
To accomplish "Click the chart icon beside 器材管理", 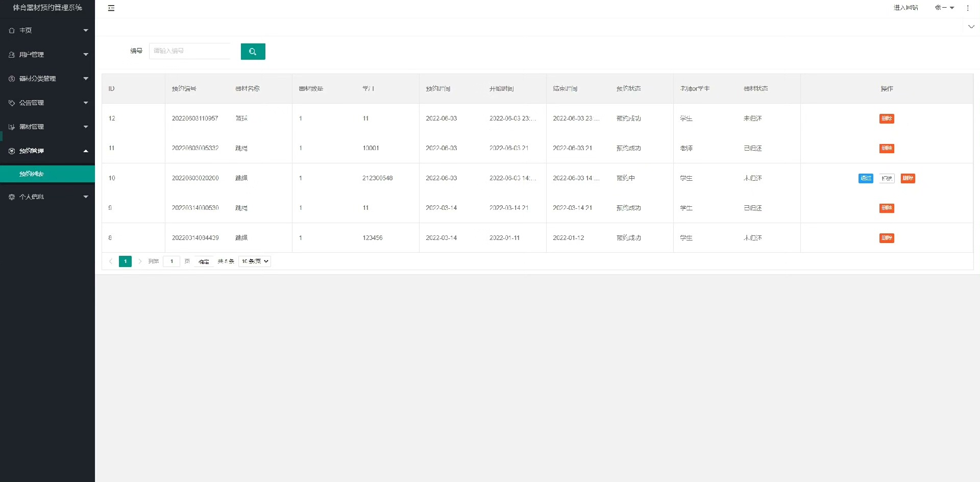I will tap(12, 127).
